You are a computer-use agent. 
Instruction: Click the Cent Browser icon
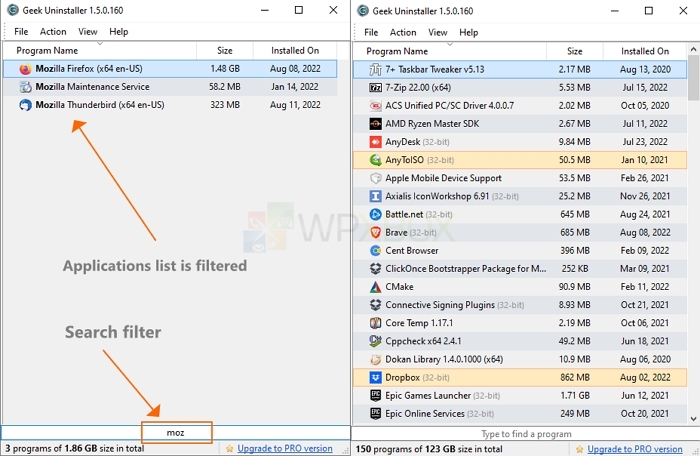tap(375, 251)
